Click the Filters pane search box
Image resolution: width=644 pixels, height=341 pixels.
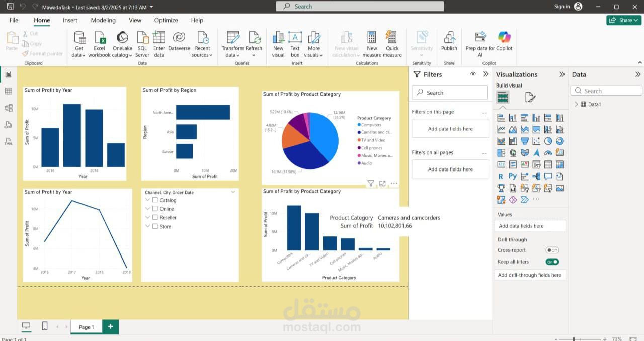(449, 92)
